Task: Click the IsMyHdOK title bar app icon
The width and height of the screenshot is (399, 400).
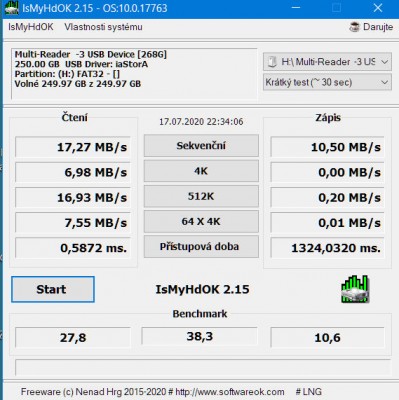Action: 12,8
